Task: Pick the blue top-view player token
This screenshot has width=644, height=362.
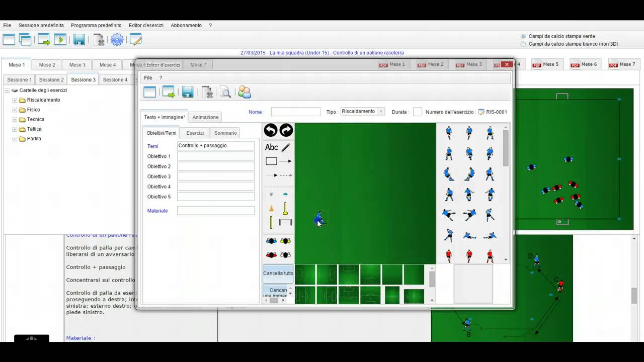Action: pyautogui.click(x=271, y=241)
